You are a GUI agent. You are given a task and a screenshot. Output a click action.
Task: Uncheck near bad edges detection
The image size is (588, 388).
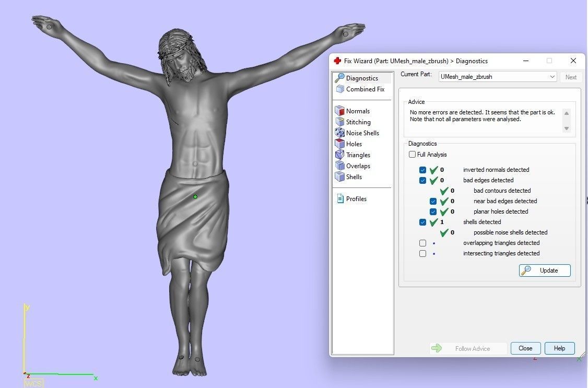pyautogui.click(x=433, y=201)
